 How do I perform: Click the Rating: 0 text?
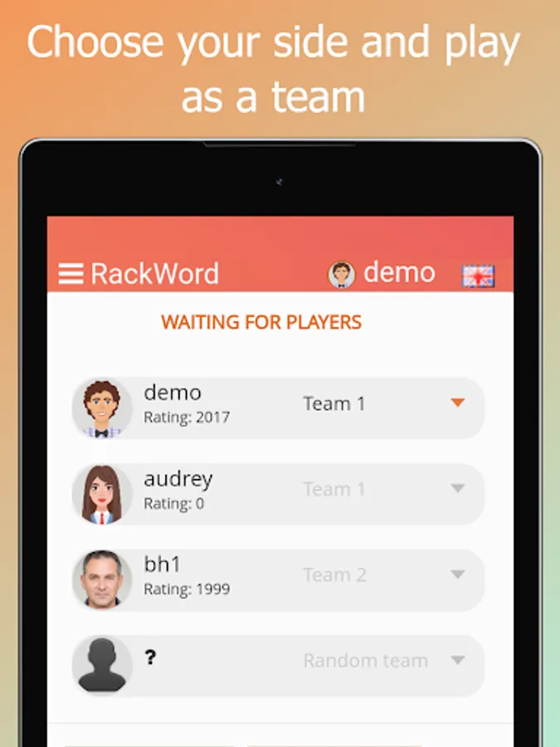click(174, 504)
